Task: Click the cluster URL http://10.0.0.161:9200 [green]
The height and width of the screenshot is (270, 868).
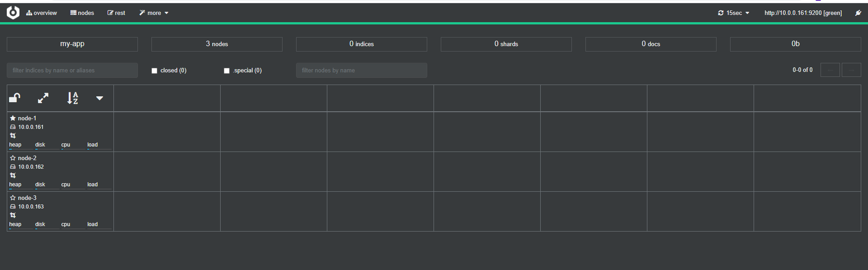Action: tap(803, 13)
